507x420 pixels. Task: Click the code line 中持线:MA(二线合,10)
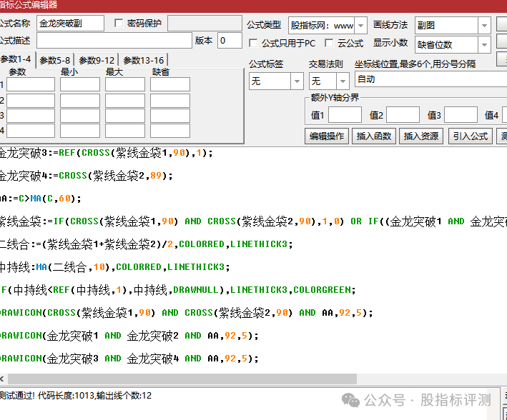click(114, 267)
